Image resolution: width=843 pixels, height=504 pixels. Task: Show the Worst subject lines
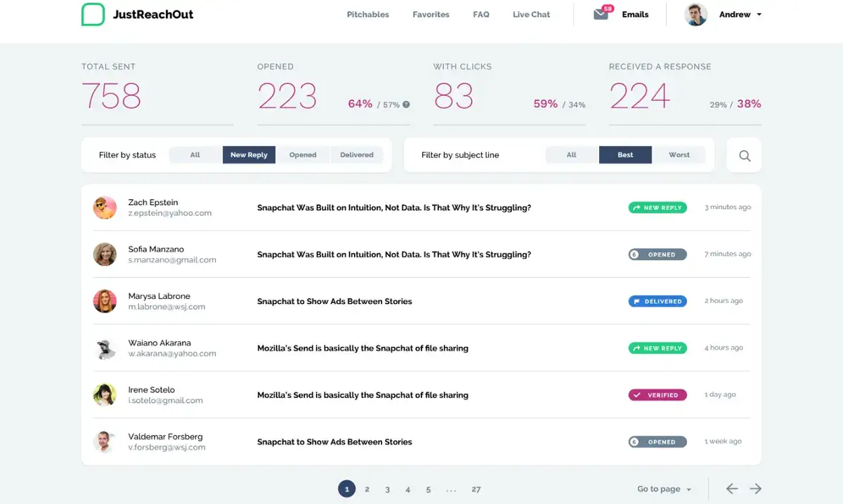coord(679,154)
